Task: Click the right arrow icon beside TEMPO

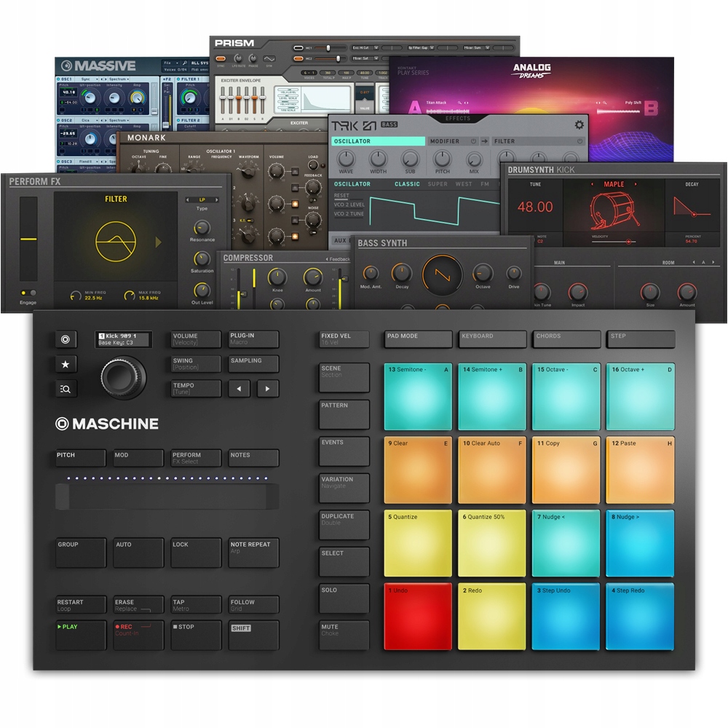Action: tap(266, 388)
